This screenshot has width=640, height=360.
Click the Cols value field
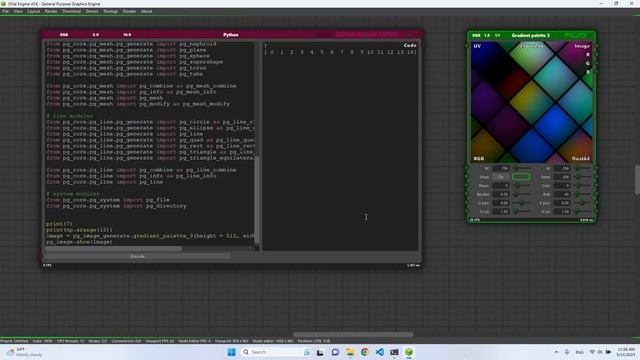pos(562,186)
